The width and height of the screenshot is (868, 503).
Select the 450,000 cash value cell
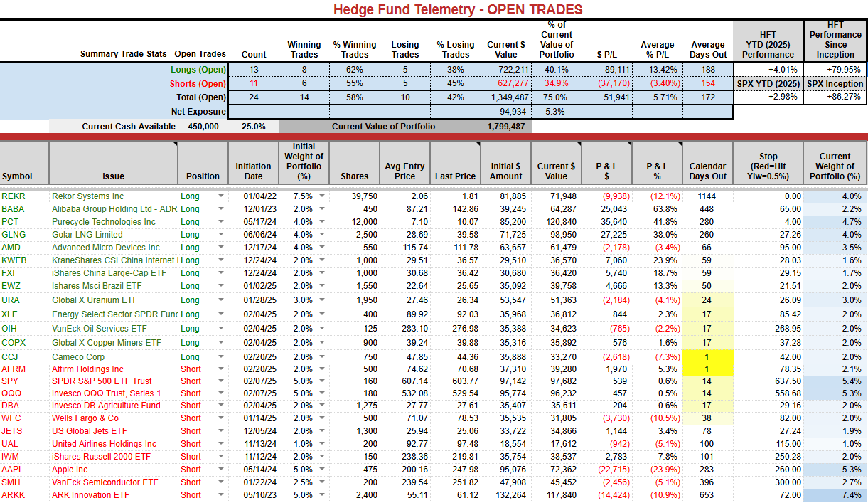point(203,126)
